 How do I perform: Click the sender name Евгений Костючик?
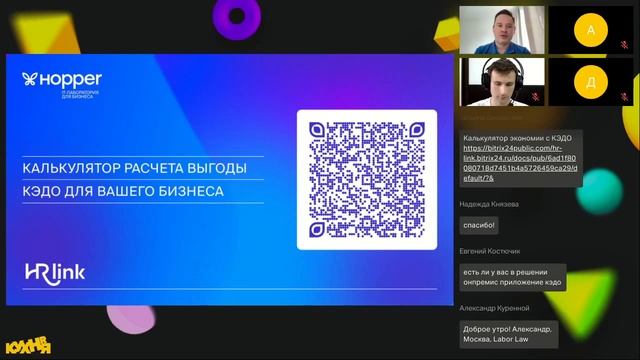[x=490, y=251]
